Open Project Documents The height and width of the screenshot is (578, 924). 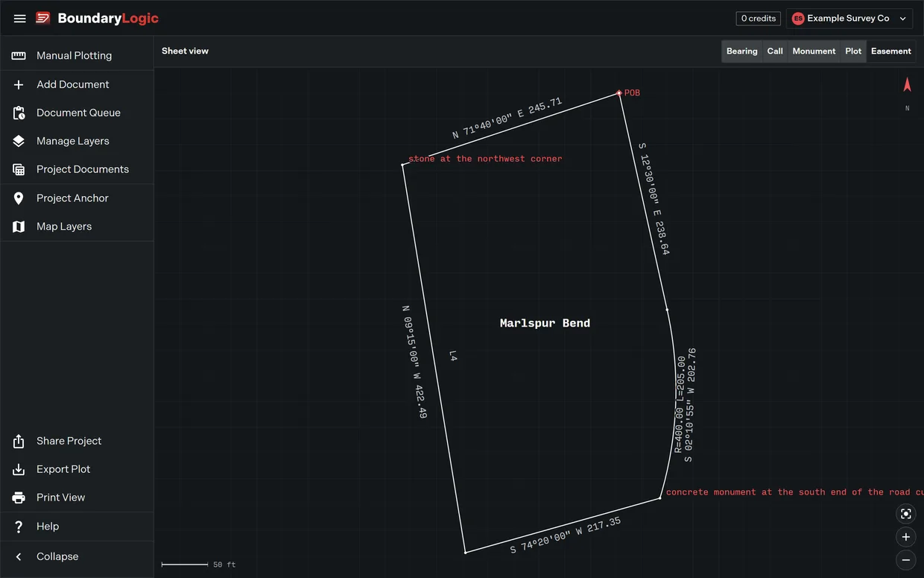point(77,170)
